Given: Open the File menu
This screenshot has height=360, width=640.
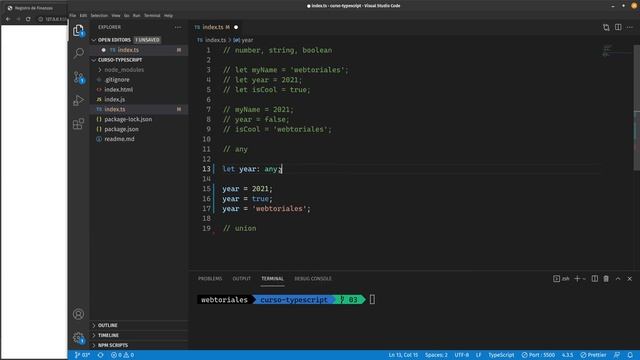Looking at the screenshot, I should [73, 16].
